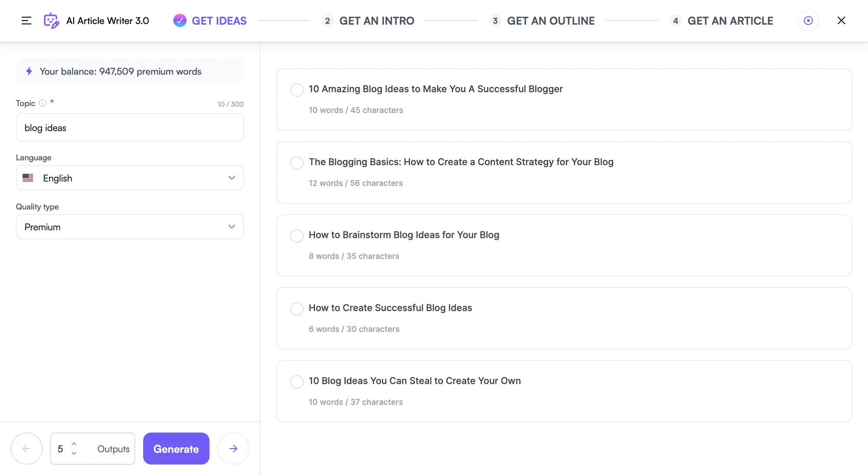Click '8 words / 35 characters' text
Screen dimensions: 868x475
[354, 256]
